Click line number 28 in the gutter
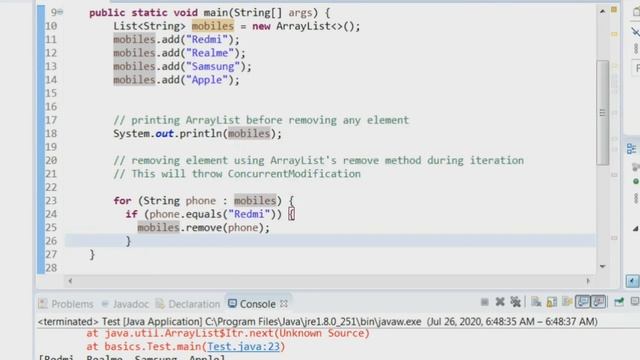The width and height of the screenshot is (640, 360). click(x=51, y=268)
